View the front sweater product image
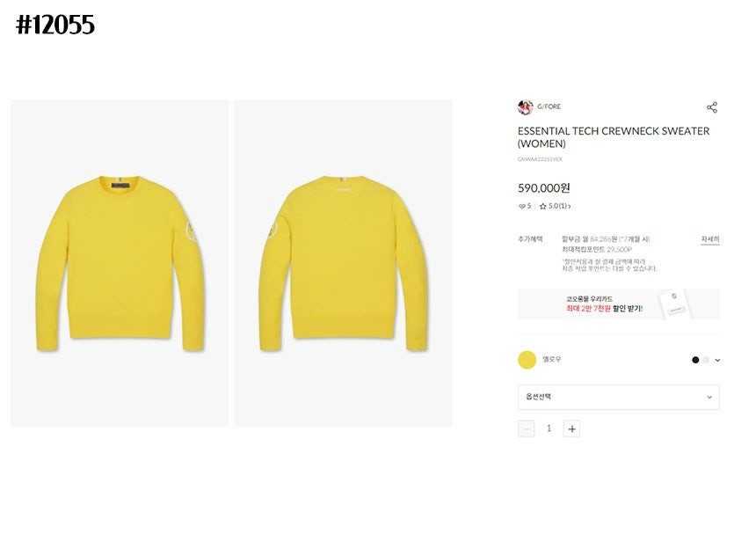This screenshot has height=549, width=756. tap(120, 263)
